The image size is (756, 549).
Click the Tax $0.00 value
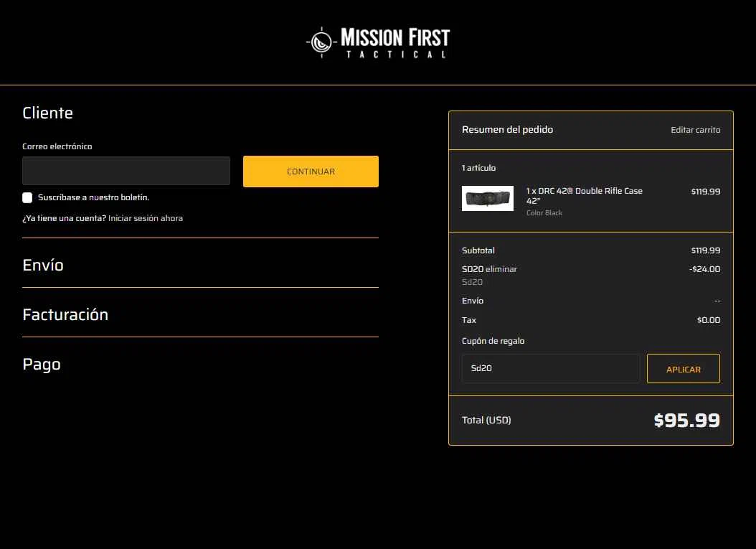pyautogui.click(x=708, y=320)
